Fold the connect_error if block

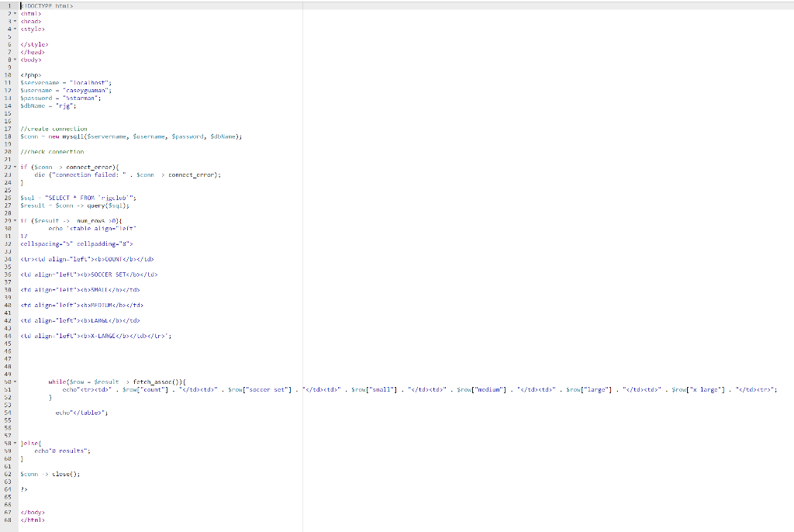point(15,168)
